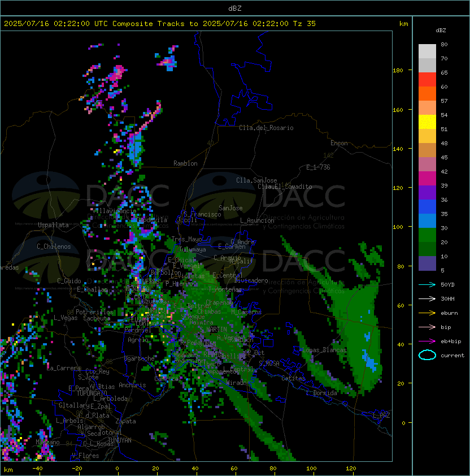This screenshot has width=470, height=476.
Task: Click the 'La_Carrera' place label
Action: (x=63, y=368)
